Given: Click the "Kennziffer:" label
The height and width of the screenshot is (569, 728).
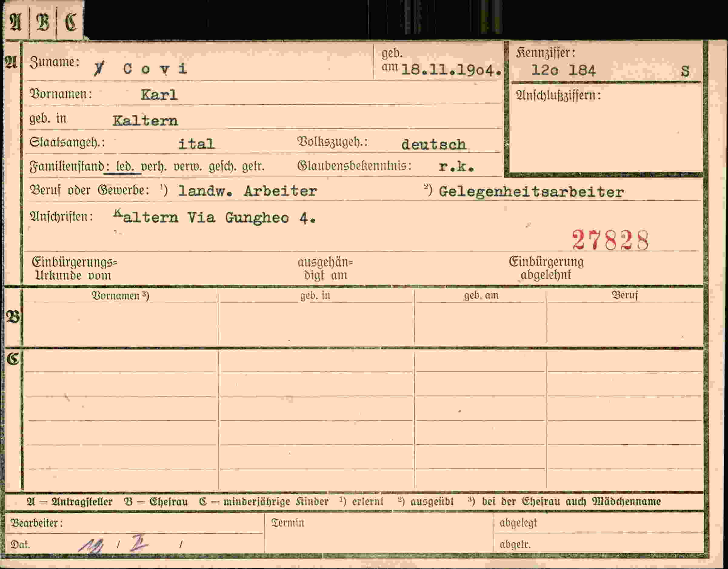Looking at the screenshot, I should 545,53.
